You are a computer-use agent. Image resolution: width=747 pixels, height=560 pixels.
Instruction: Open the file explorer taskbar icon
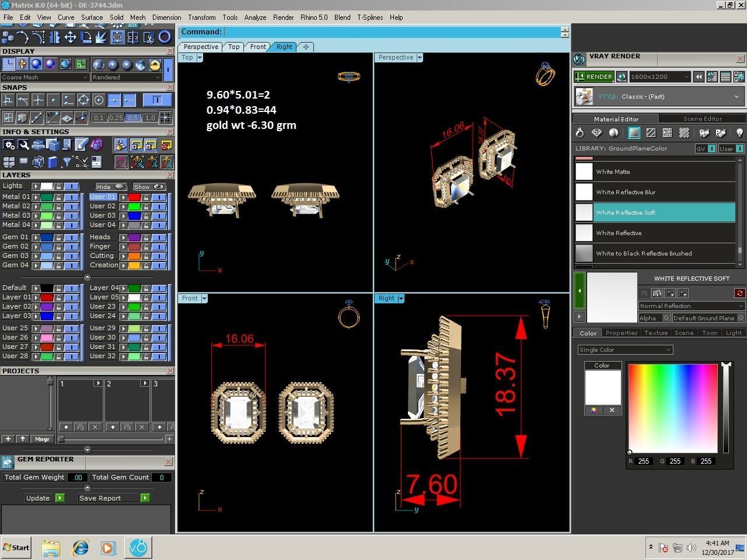(51, 548)
